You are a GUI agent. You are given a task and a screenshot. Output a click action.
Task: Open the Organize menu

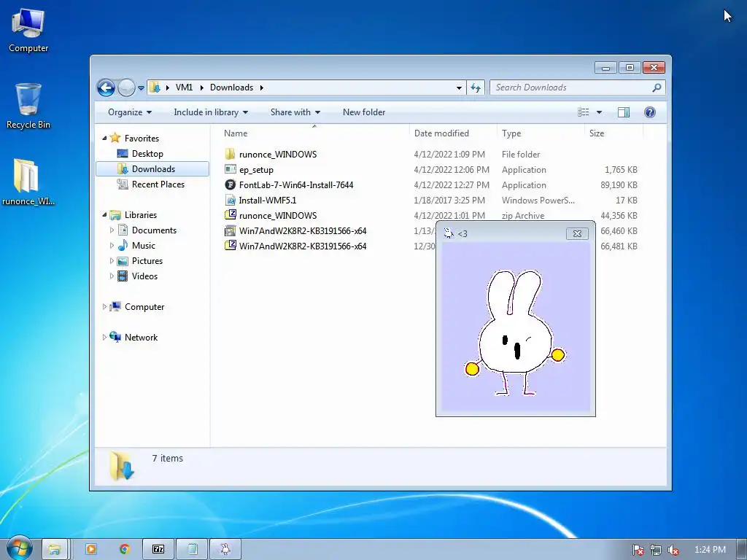(130, 112)
